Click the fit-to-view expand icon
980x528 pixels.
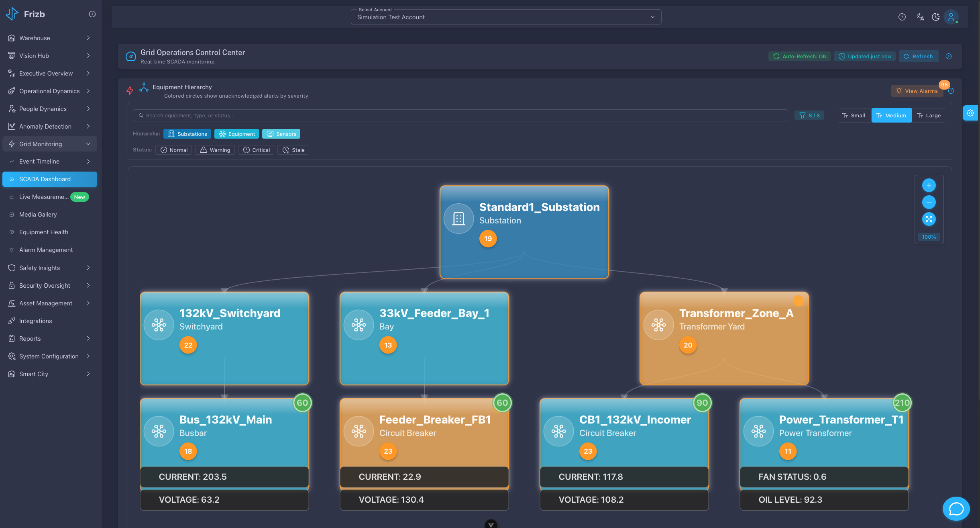929,219
